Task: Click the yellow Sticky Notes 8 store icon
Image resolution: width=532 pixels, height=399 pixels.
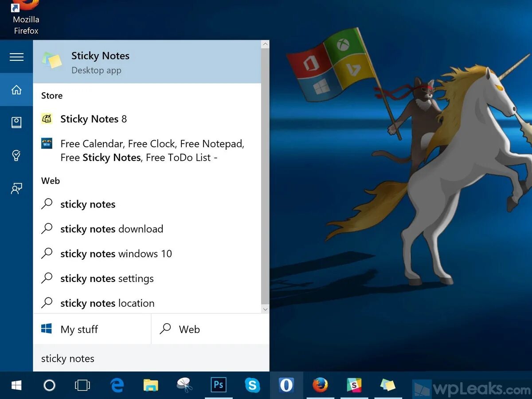Action: pyautogui.click(x=47, y=118)
